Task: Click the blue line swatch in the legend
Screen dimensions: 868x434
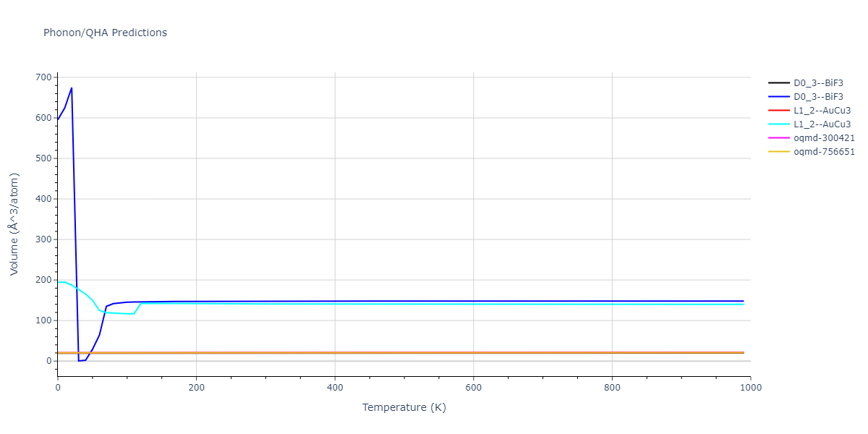Action: click(x=779, y=97)
